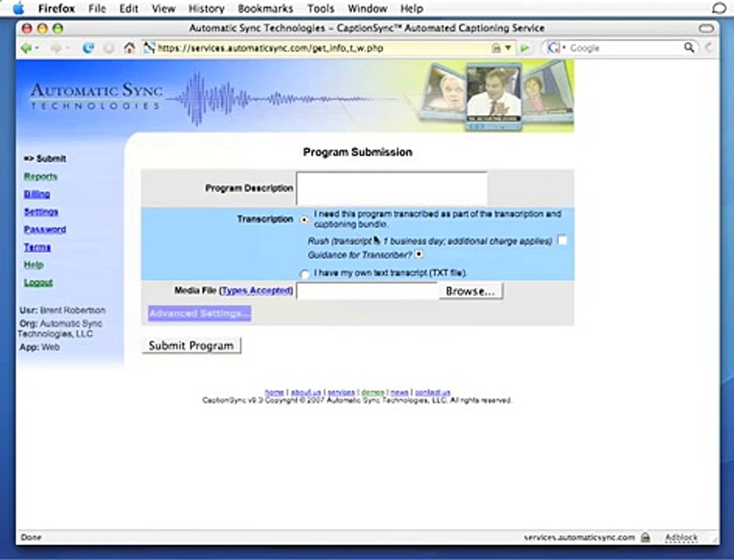The width and height of the screenshot is (734, 560).
Task: Open the Window menu
Action: pos(368,9)
